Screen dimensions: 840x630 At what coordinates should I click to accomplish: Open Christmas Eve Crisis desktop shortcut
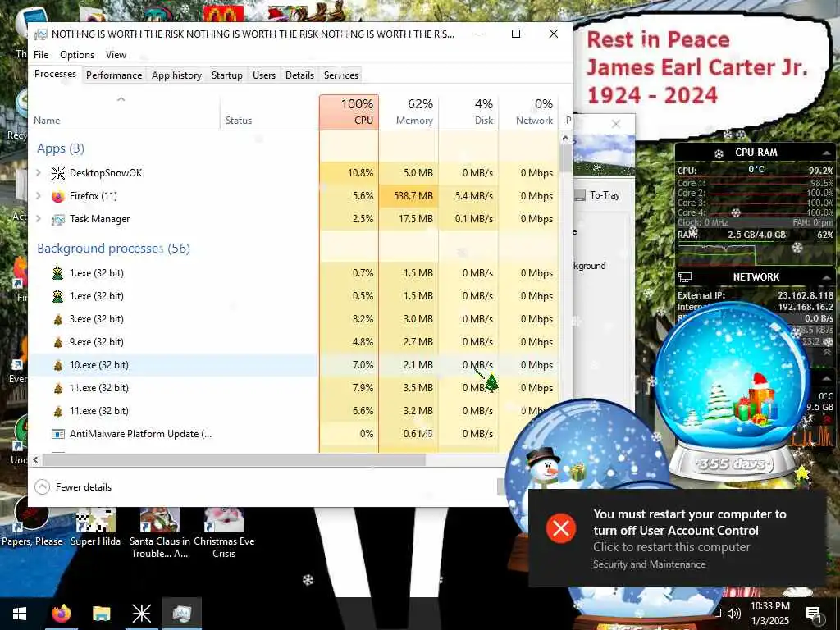tap(224, 533)
